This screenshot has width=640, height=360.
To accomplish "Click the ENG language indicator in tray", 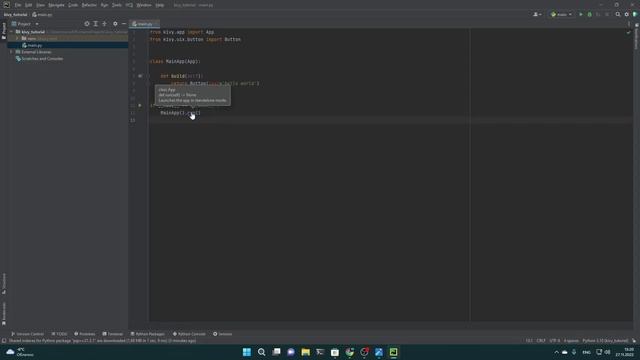I will click(x=587, y=352).
